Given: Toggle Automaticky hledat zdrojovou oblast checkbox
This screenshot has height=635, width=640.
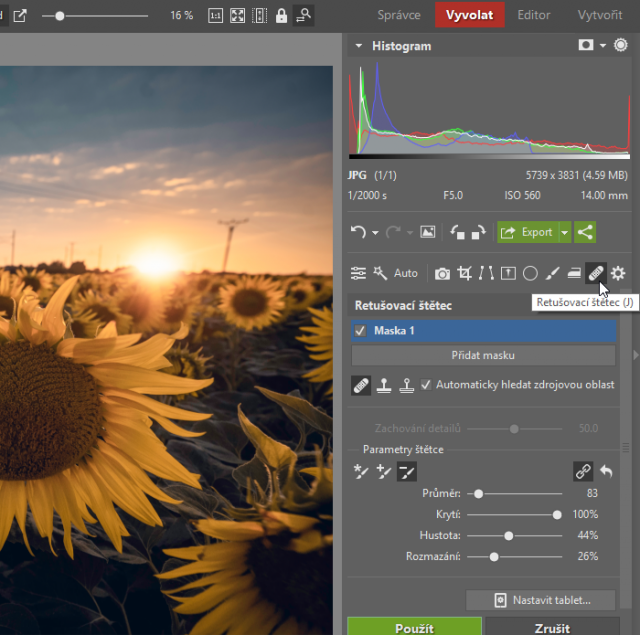Looking at the screenshot, I should pos(426,384).
